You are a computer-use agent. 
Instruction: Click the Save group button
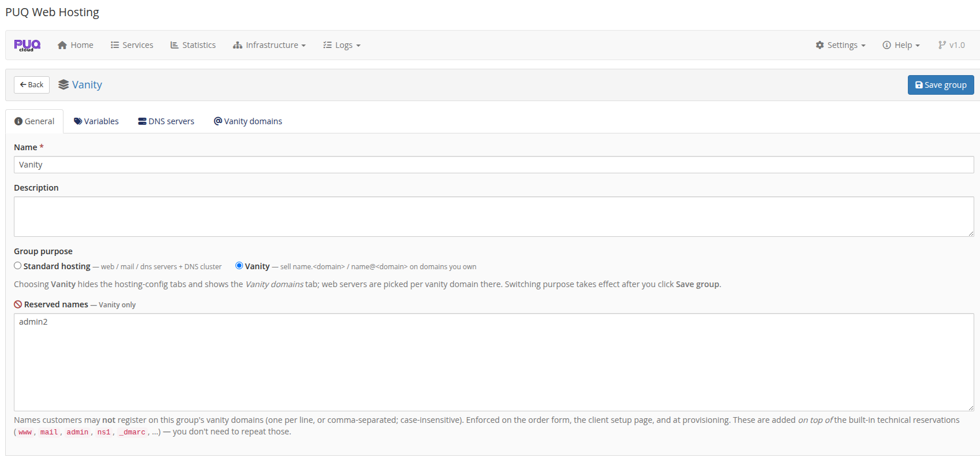point(941,85)
